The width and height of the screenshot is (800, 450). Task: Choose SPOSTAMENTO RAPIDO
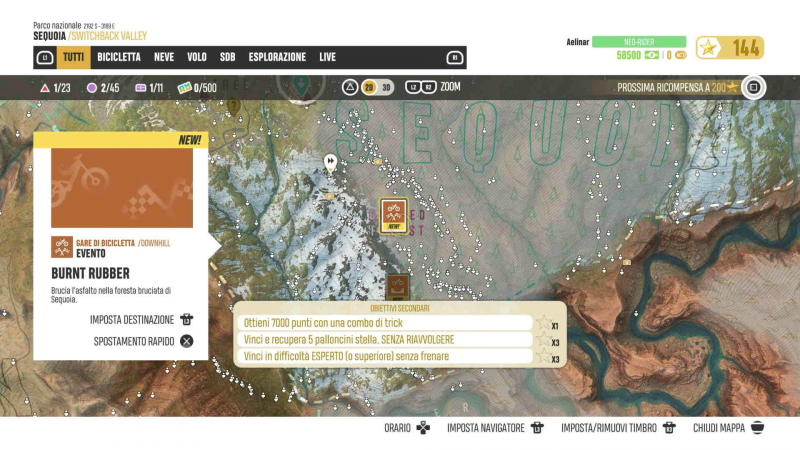click(134, 341)
